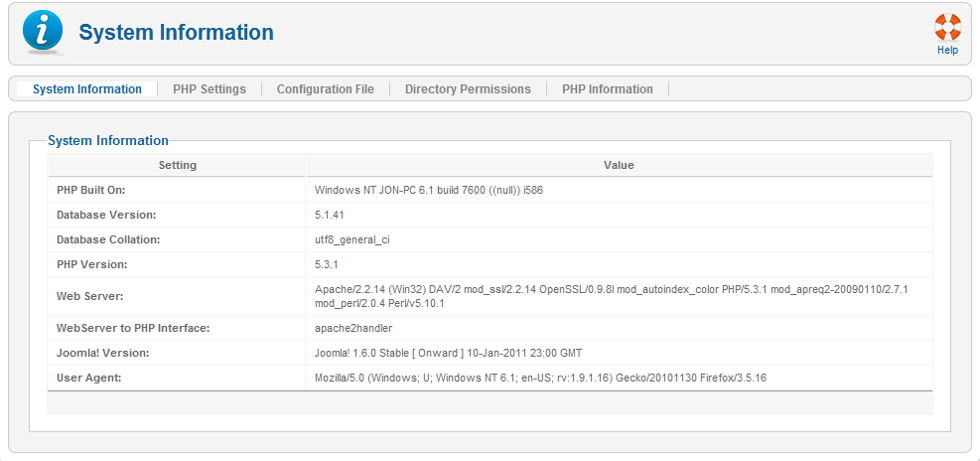The height and width of the screenshot is (461, 980).
Task: Click the Setting column header
Action: tap(178, 165)
